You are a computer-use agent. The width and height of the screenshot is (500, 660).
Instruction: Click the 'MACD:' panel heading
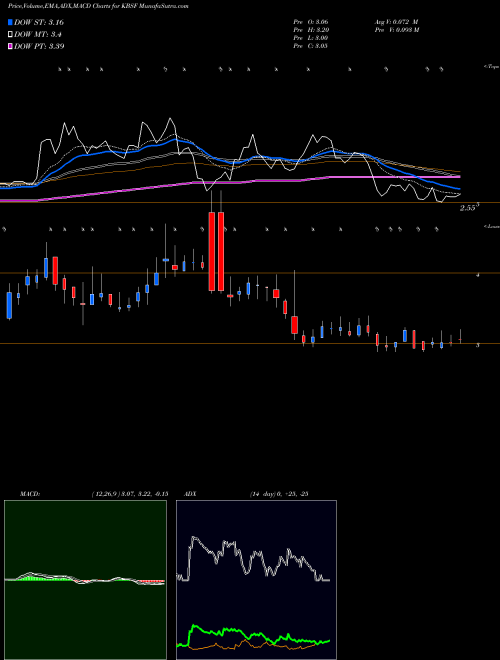(x=30, y=494)
